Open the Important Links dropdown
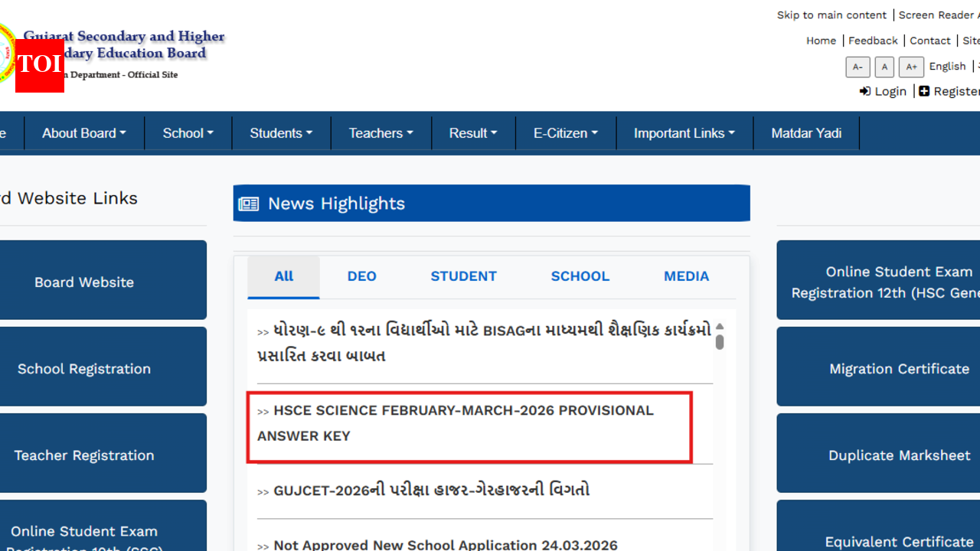 [x=684, y=132]
